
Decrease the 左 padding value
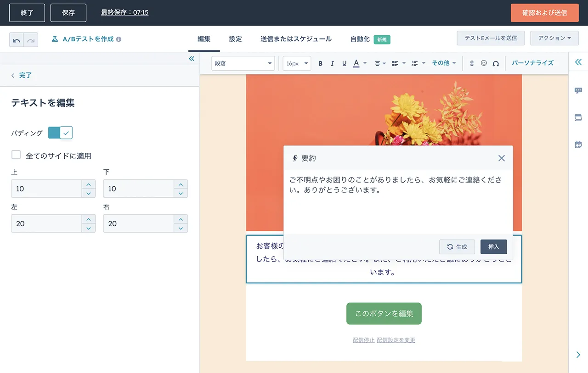pyautogui.click(x=88, y=228)
